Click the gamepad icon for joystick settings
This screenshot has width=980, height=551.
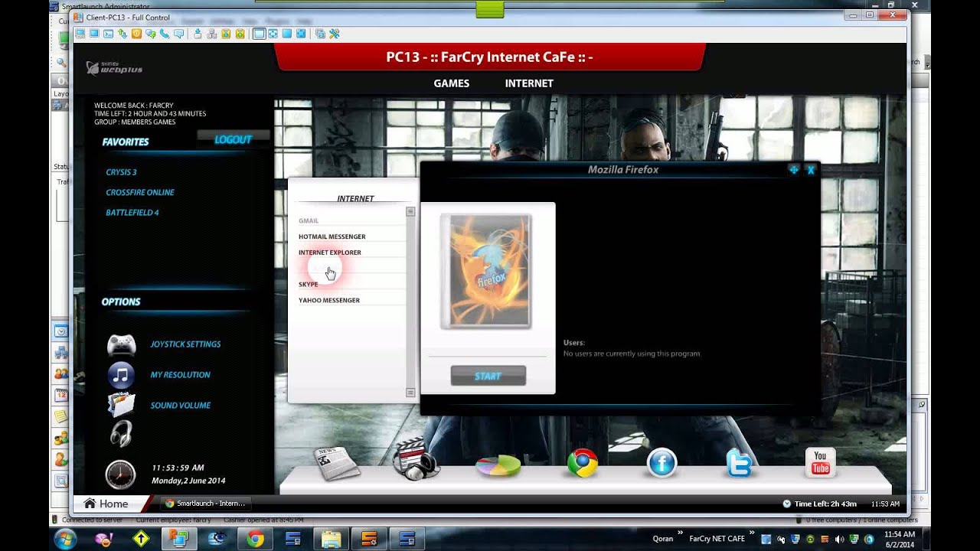click(121, 345)
